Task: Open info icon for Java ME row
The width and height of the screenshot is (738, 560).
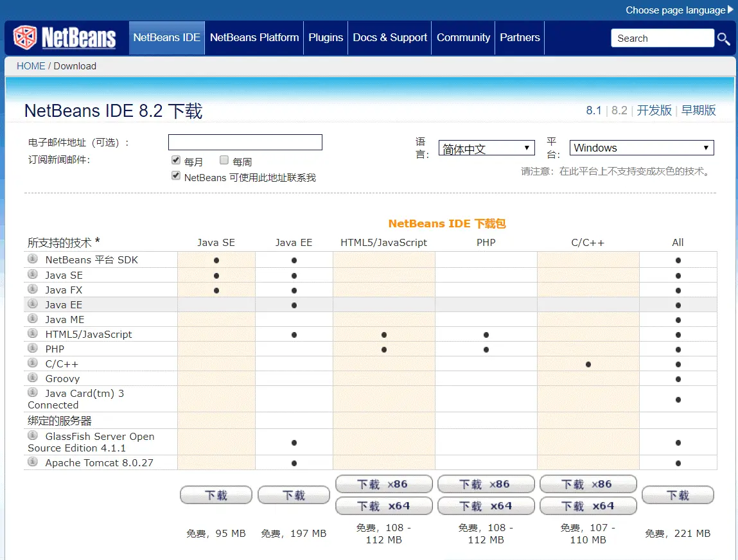Action: (33, 318)
